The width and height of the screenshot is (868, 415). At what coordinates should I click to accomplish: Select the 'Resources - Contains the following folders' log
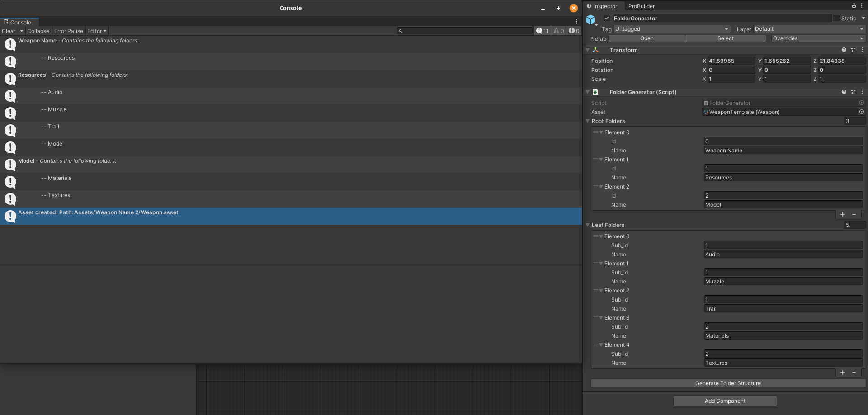tap(291, 79)
